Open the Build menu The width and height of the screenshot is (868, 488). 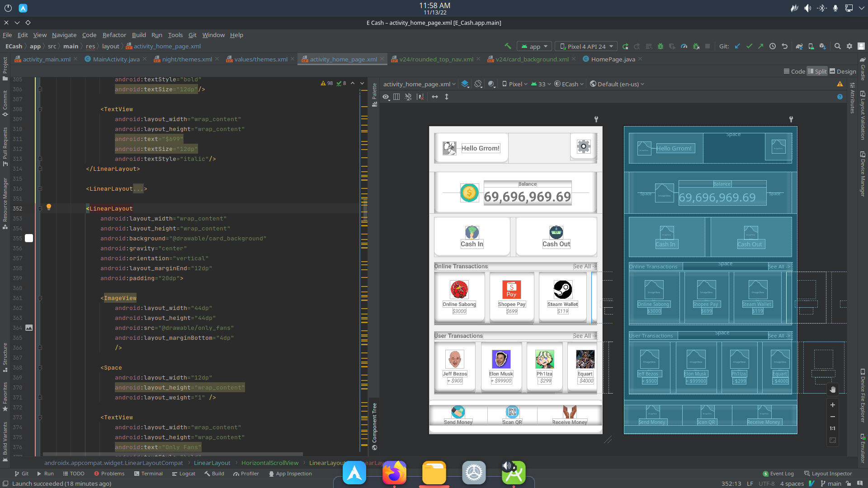coord(139,35)
